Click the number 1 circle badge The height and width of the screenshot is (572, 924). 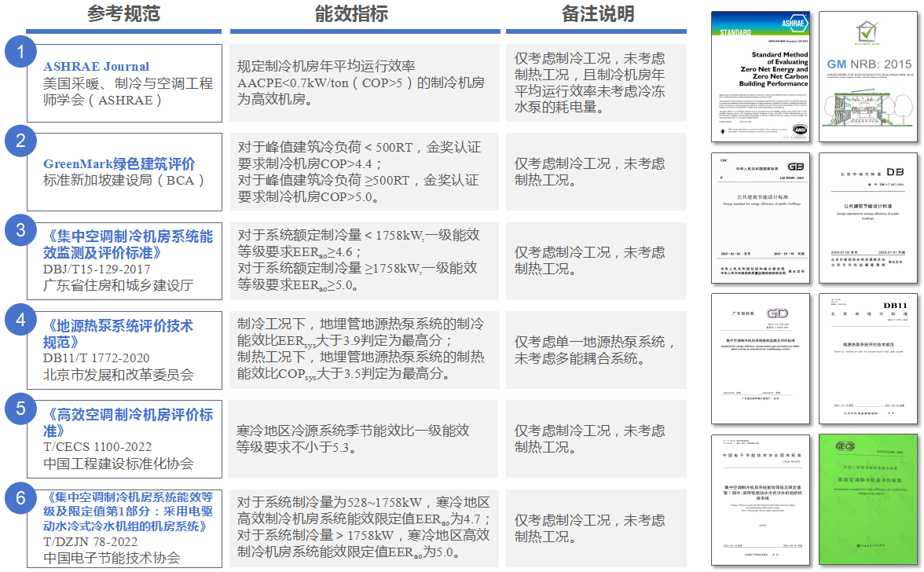[21, 52]
